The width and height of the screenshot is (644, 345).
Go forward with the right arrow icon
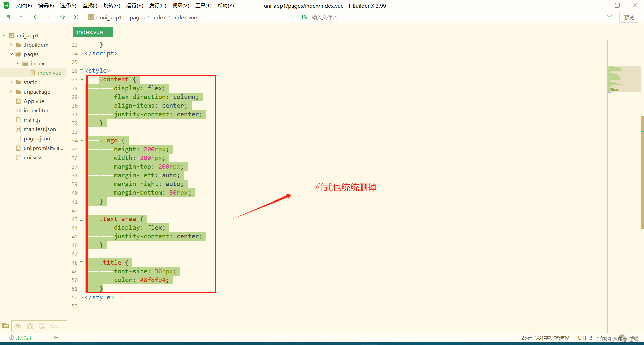(x=49, y=17)
